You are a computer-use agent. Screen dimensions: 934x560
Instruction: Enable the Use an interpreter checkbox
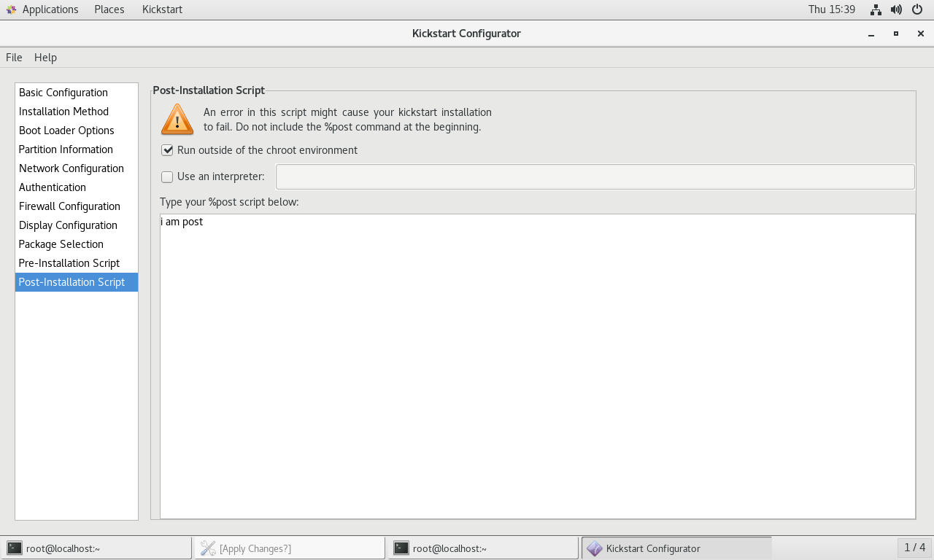167,176
